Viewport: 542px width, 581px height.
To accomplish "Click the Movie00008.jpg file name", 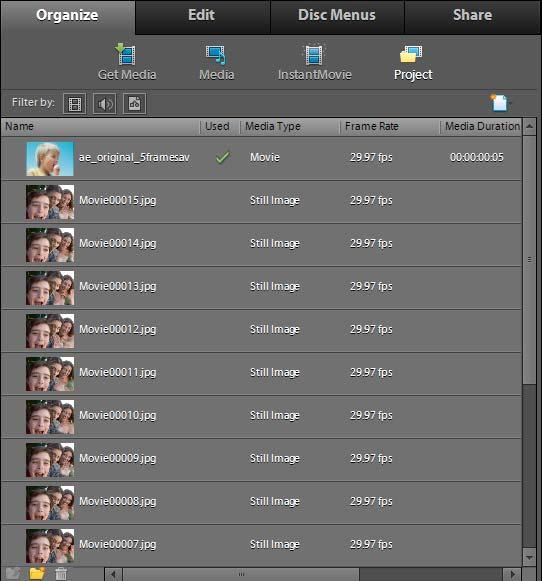I will pos(117,501).
